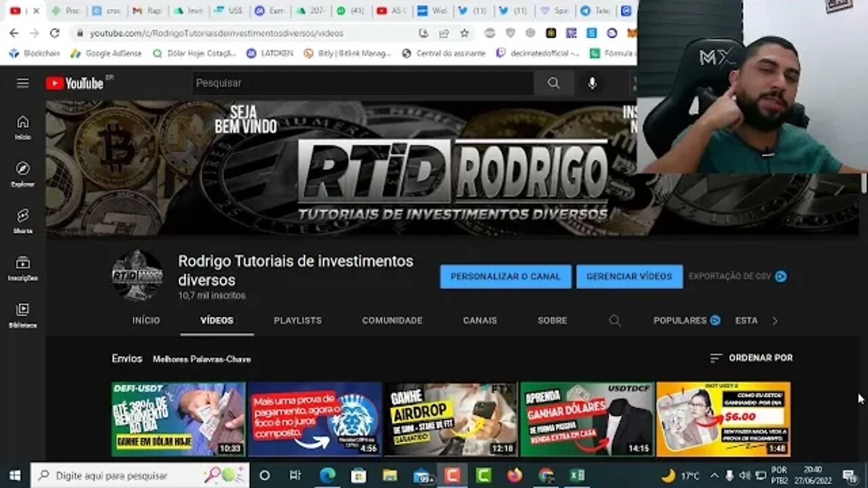Open the prova de pagamento video 4:56

tap(315, 419)
